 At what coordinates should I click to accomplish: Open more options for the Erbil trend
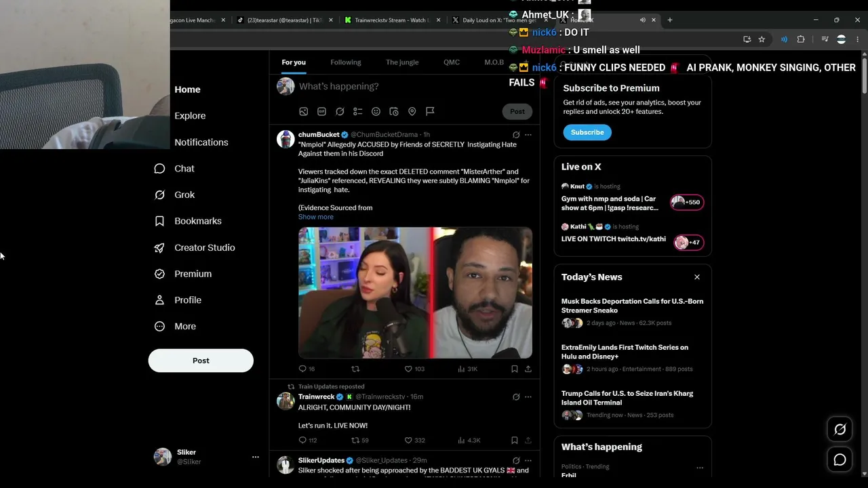(x=700, y=468)
